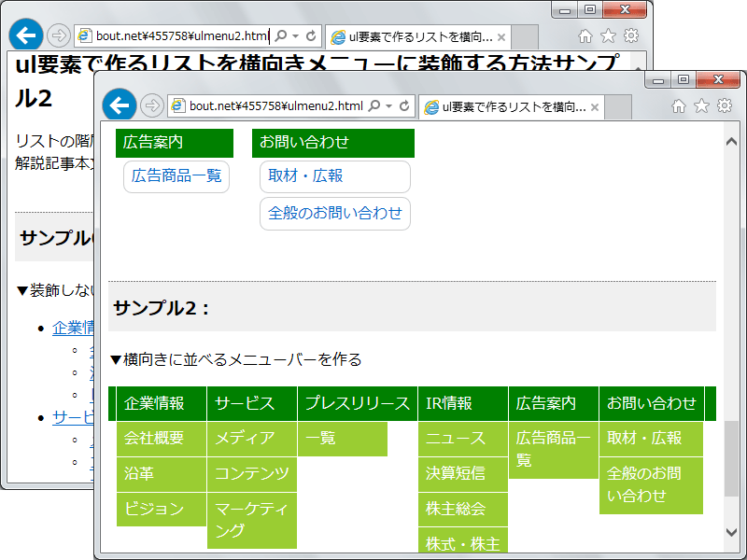Open Favorites star in the front window
This screenshot has width=747, height=560.
pos(701,105)
